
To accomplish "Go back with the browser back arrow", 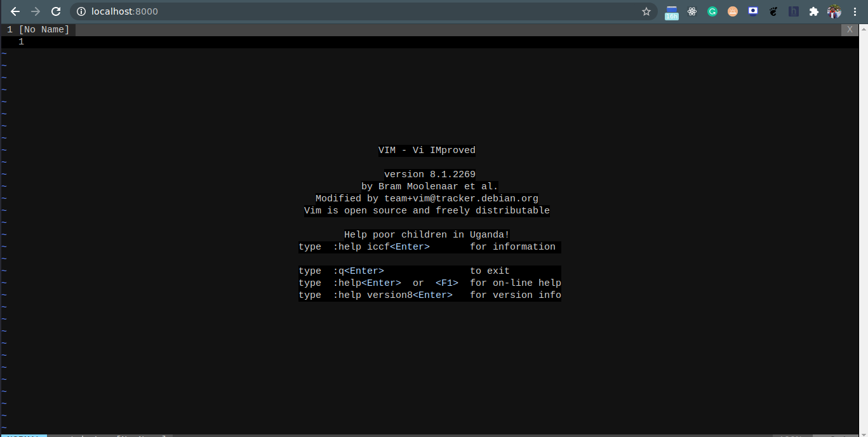I will (x=15, y=11).
